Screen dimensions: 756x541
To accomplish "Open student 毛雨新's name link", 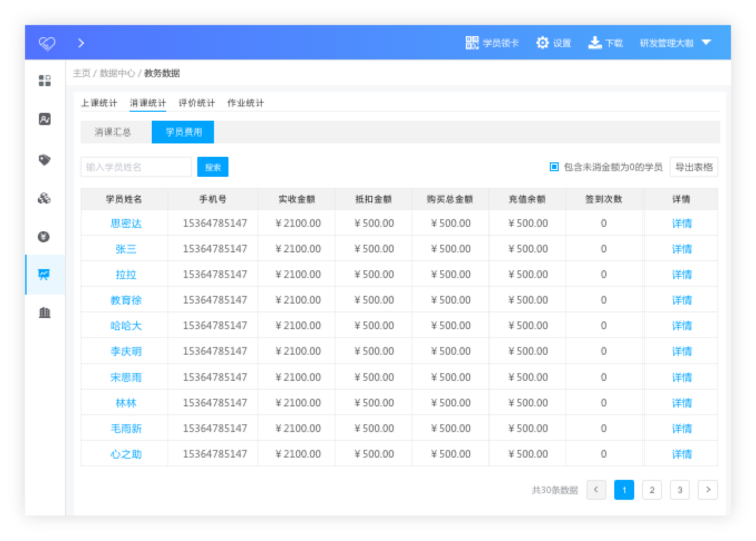I will pos(126,429).
